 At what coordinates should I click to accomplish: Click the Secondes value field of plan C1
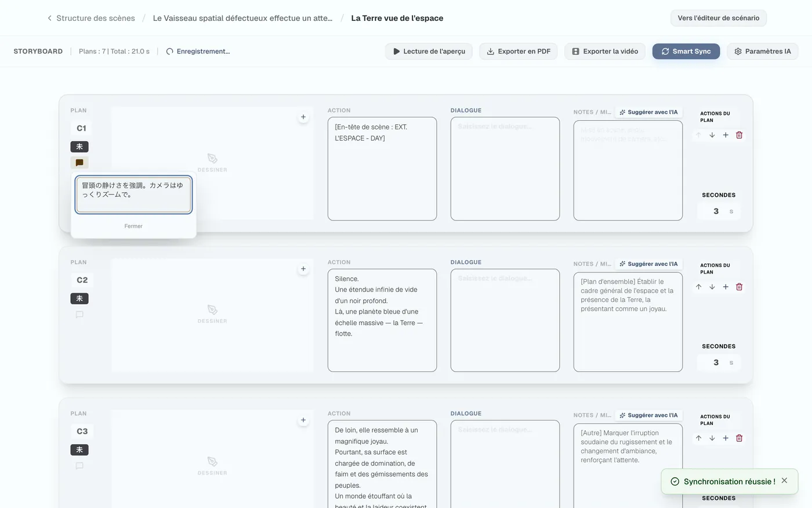coord(719,211)
